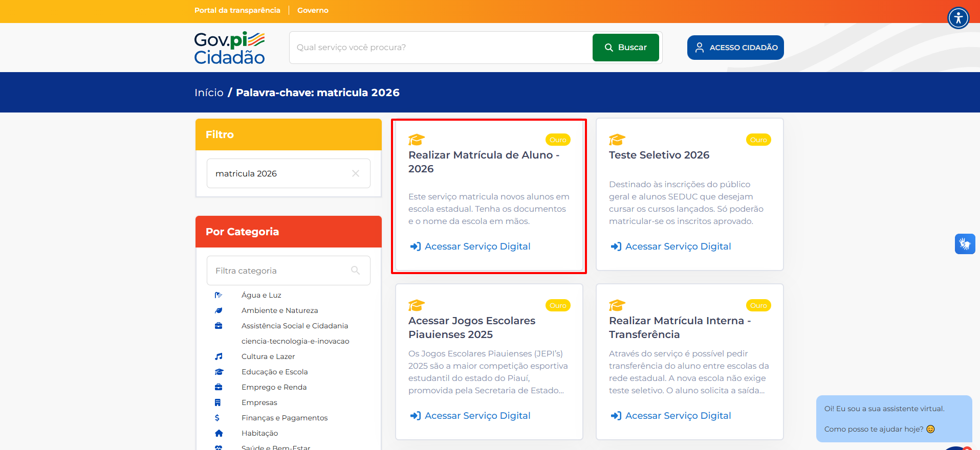Open the Governo top menu link
Image resolution: width=980 pixels, height=450 pixels.
tap(313, 10)
